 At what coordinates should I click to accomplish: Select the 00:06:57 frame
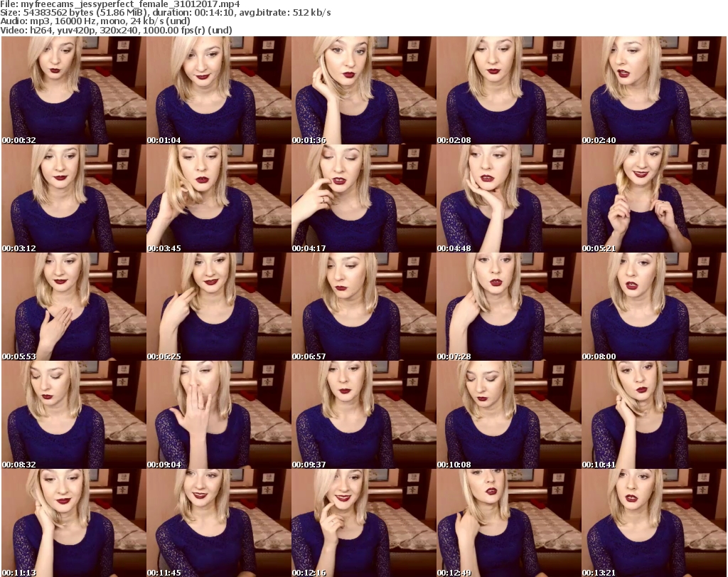pyautogui.click(x=363, y=307)
